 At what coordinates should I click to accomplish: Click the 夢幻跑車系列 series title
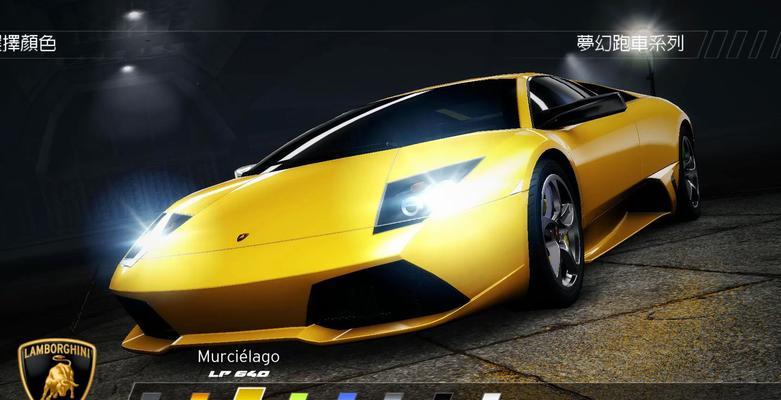(630, 43)
